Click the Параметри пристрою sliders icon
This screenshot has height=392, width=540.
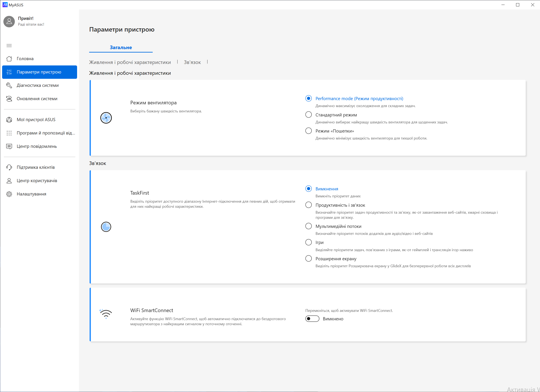point(9,72)
